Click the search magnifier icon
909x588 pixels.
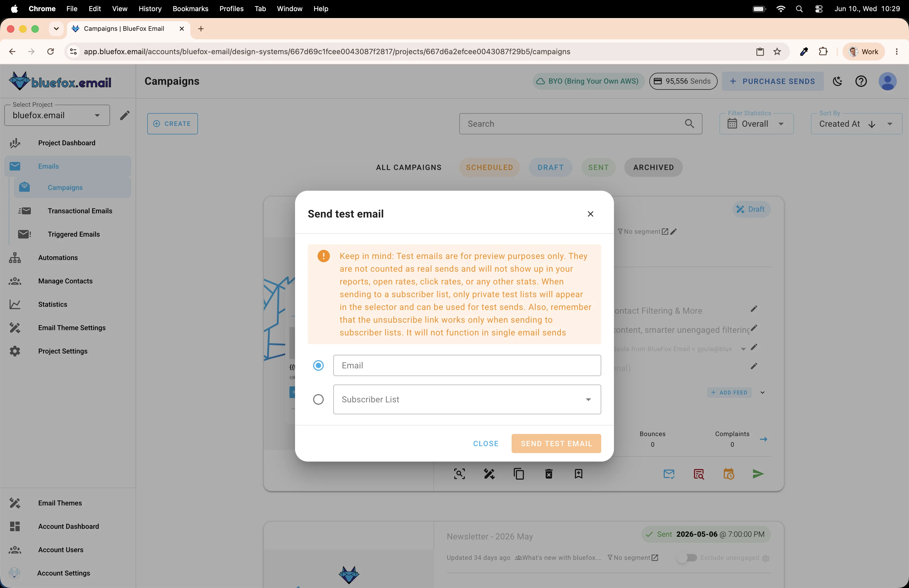689,124
